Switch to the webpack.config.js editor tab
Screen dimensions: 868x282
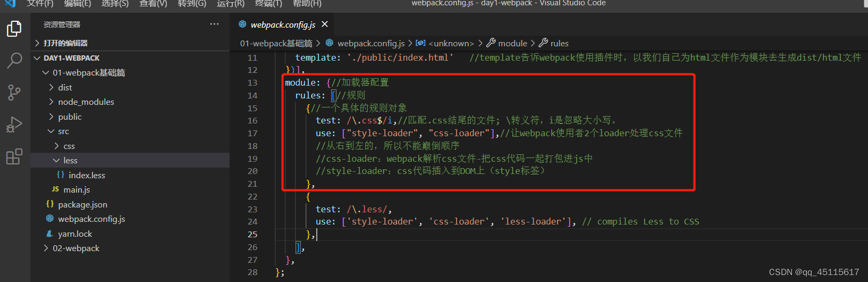click(x=283, y=24)
